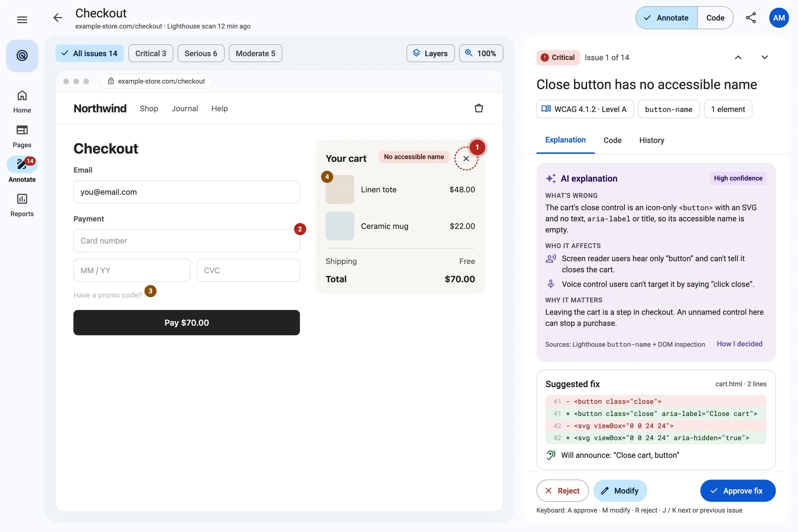Click the app logo target icon
This screenshot has width=798, height=532.
[x=22, y=55]
